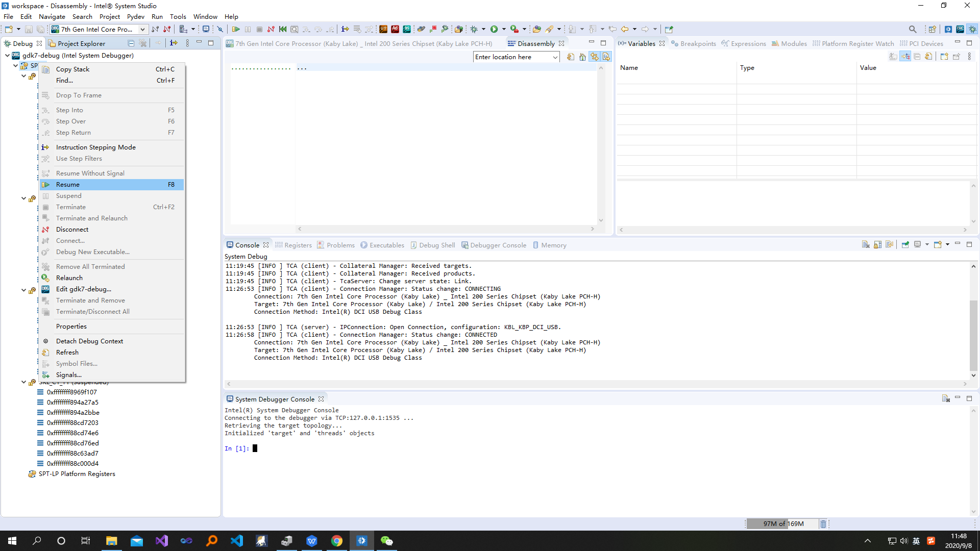Toggle the link-with-debug-view icon in Disassembly
This screenshot has height=551, width=980.
(x=595, y=57)
